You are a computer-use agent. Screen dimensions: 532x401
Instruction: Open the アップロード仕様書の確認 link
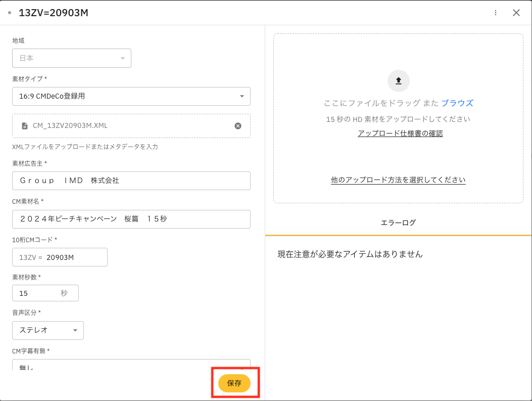coord(400,133)
